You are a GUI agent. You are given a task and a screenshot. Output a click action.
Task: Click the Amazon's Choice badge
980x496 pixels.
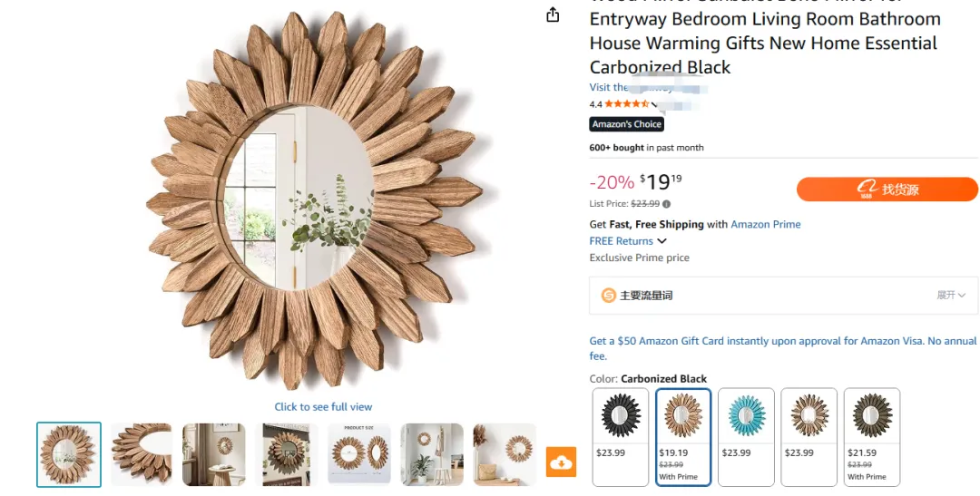626,124
